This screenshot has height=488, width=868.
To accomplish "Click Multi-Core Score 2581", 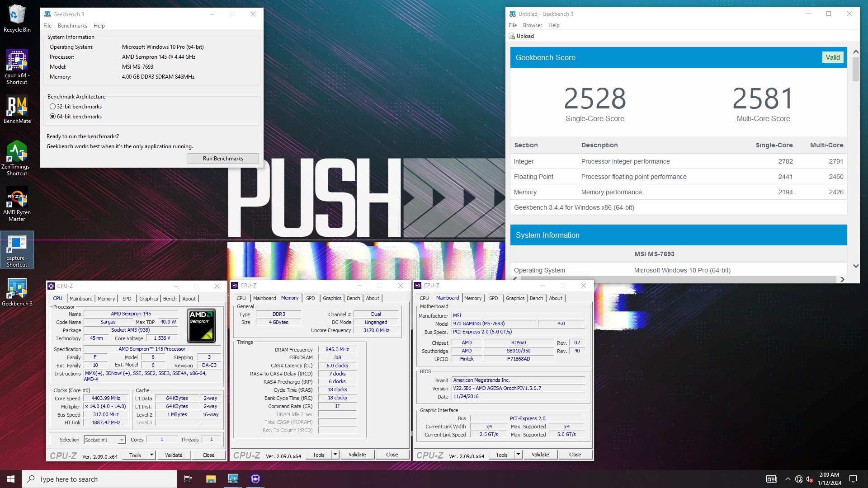I will click(x=763, y=99).
